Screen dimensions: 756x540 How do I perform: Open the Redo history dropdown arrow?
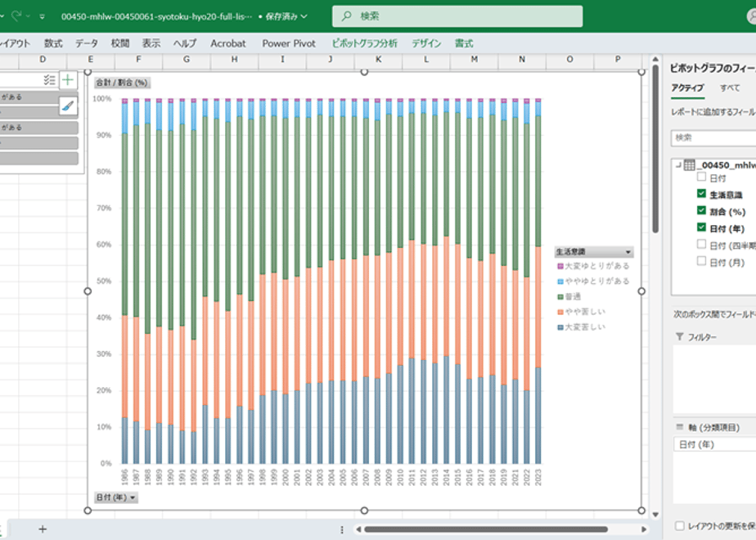pyautogui.click(x=28, y=16)
